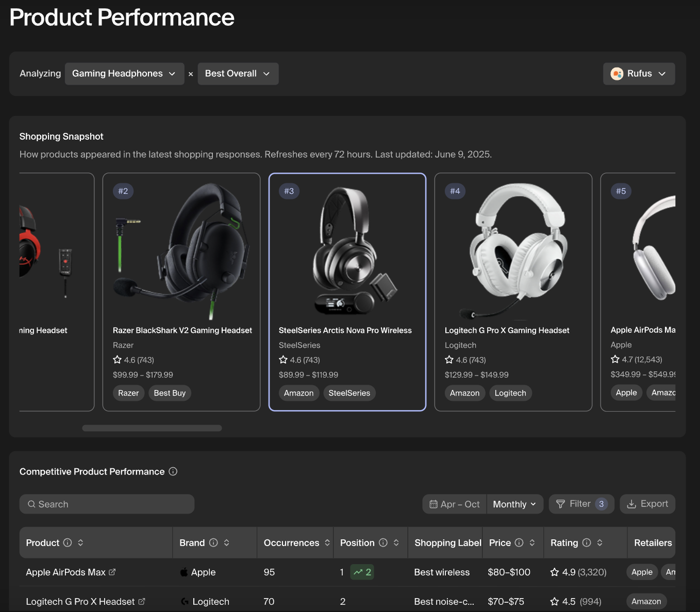The height and width of the screenshot is (612, 700).
Task: Click Apple chip on AirPods Max card
Action: (626, 393)
